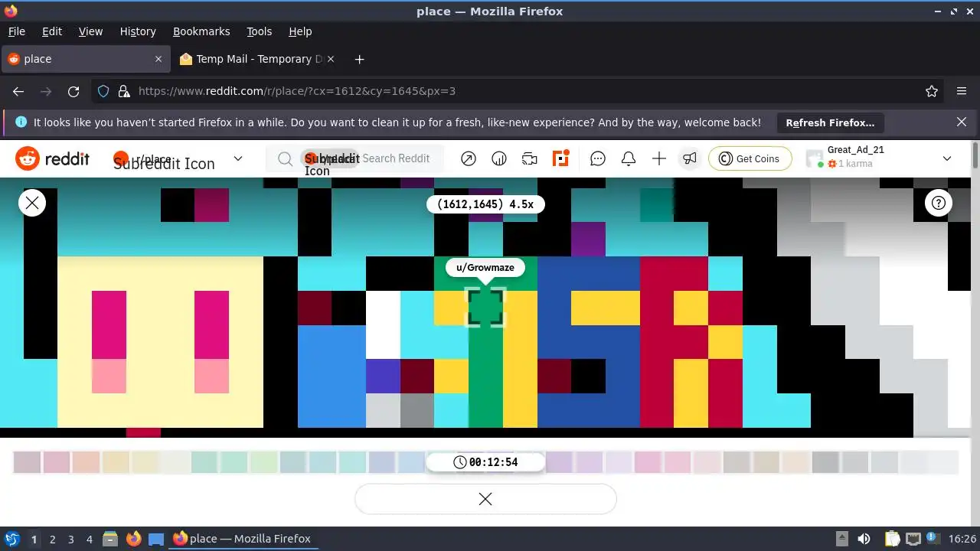
Task: Open the place help question mark
Action: 939,203
